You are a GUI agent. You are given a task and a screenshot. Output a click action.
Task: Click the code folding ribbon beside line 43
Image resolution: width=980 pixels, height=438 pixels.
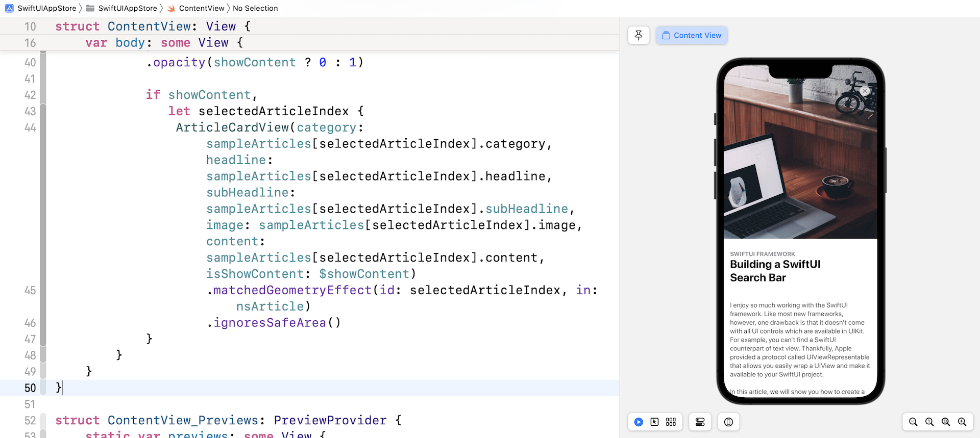pos(43,111)
